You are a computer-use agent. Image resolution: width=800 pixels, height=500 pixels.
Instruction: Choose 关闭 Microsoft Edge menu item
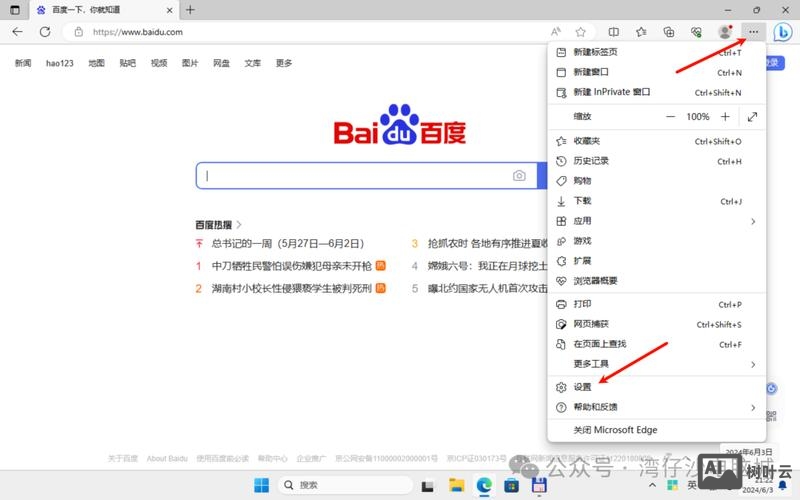656,430
